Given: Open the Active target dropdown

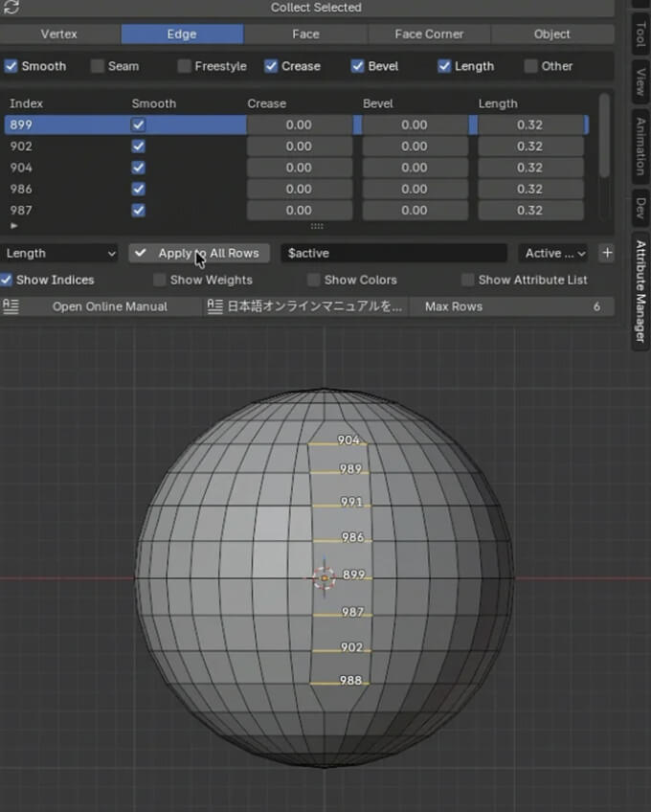Looking at the screenshot, I should point(553,253).
